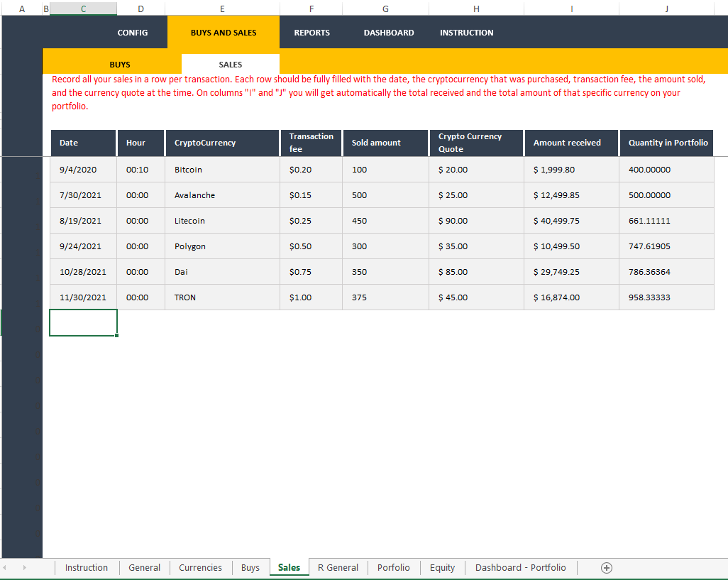Select the Polygon cell

click(x=222, y=246)
